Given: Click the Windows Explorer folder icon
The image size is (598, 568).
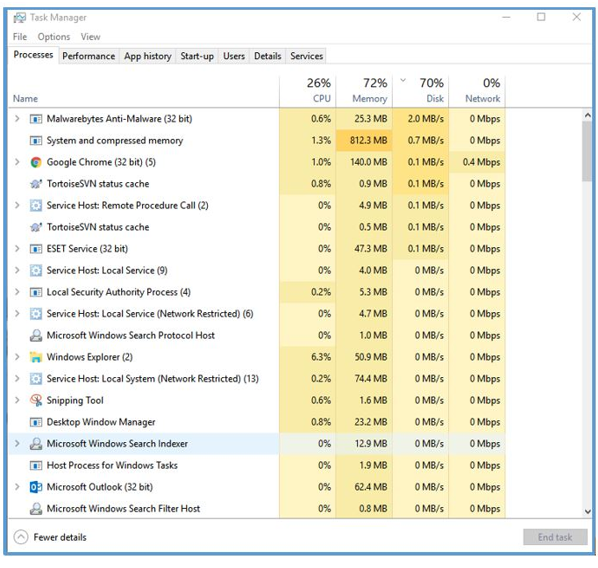Looking at the screenshot, I should tap(36, 357).
